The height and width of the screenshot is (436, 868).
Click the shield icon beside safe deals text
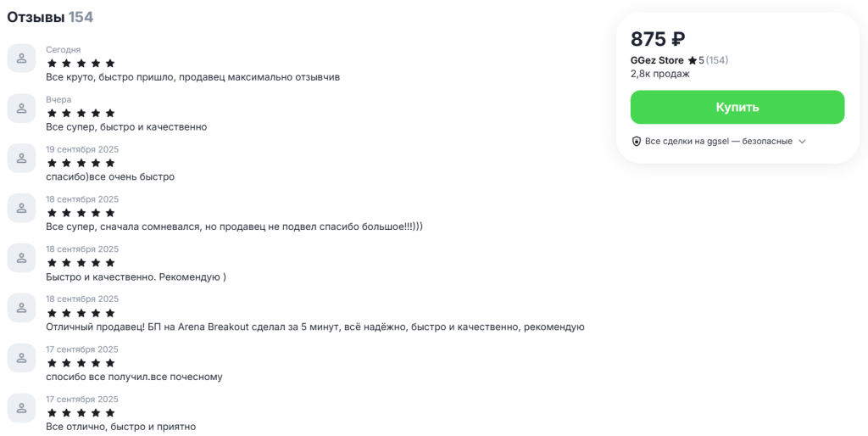[x=637, y=142]
